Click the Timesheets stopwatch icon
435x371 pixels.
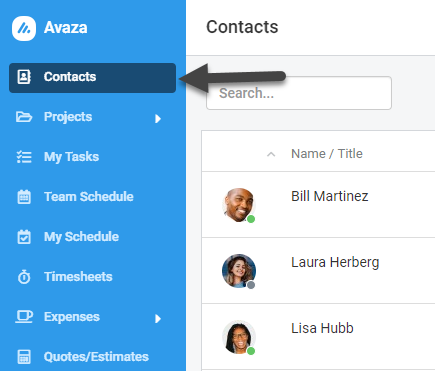[24, 277]
